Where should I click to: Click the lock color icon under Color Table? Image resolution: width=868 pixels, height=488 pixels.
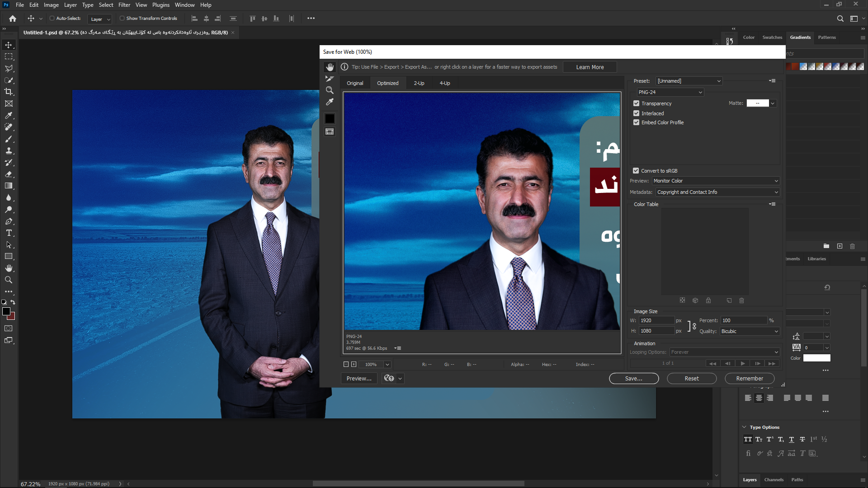(708, 300)
